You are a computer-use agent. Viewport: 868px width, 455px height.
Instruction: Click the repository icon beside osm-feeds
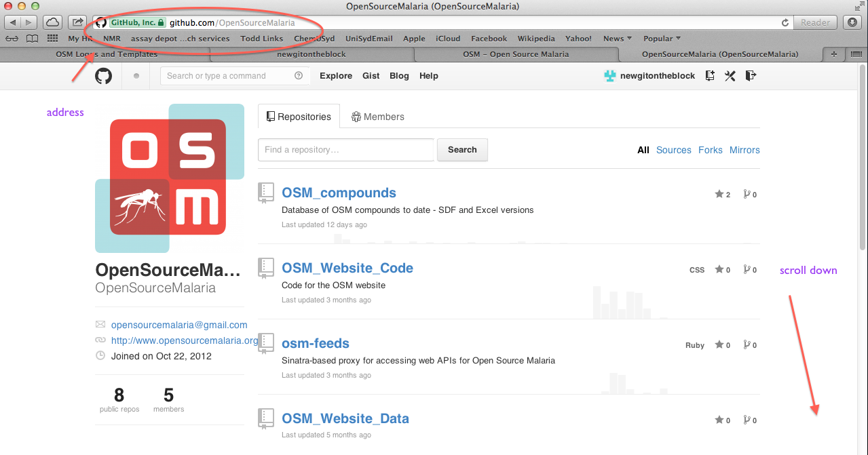click(266, 343)
